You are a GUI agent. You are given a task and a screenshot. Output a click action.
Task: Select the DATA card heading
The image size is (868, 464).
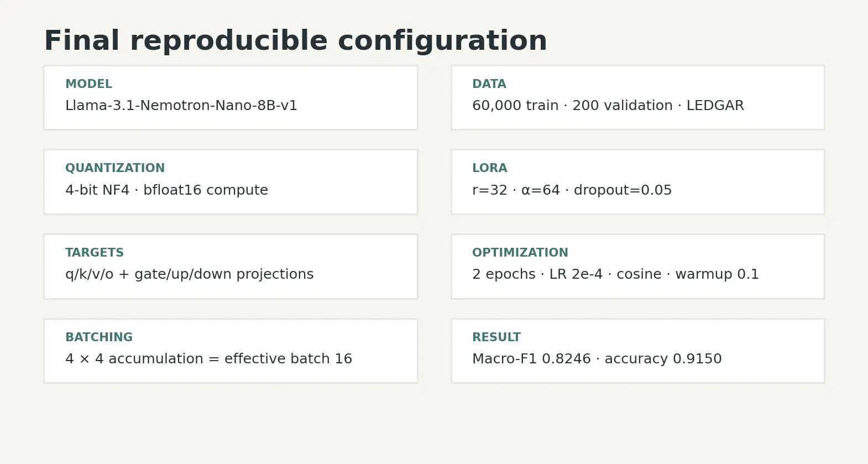[489, 84]
